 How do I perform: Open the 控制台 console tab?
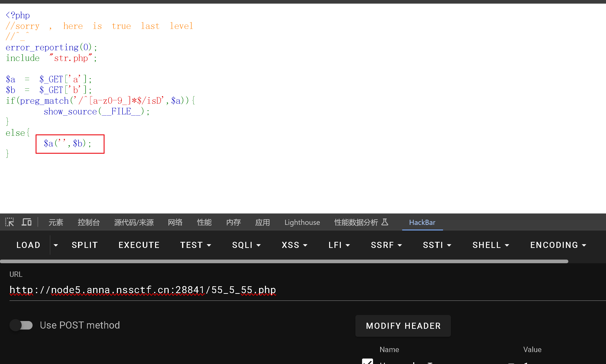(89, 222)
